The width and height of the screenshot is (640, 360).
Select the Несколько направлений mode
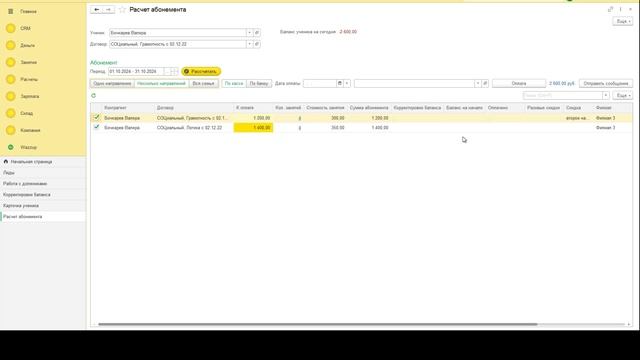[x=161, y=83]
